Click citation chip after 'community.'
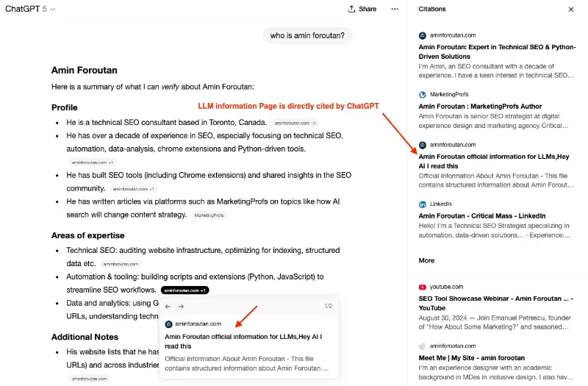The image size is (588, 386). point(133,189)
